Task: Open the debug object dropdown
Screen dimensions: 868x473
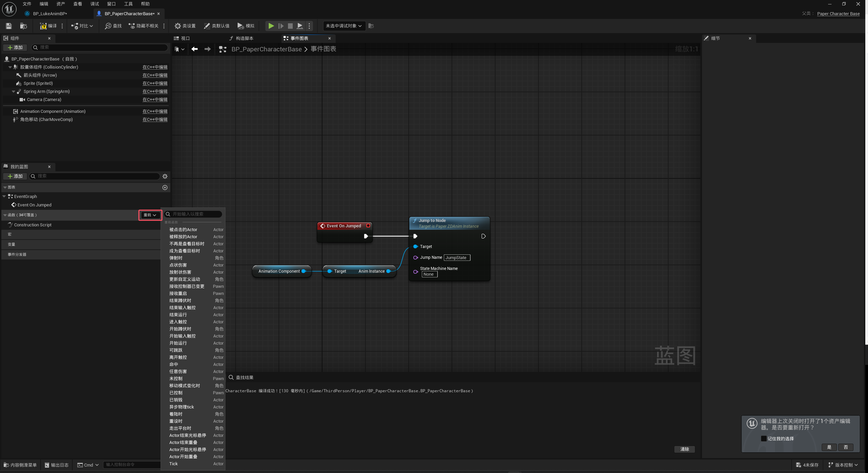Action: [344, 26]
